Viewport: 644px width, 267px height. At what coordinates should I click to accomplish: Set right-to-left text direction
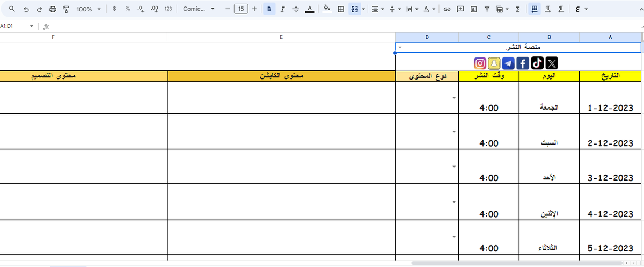[561, 9]
